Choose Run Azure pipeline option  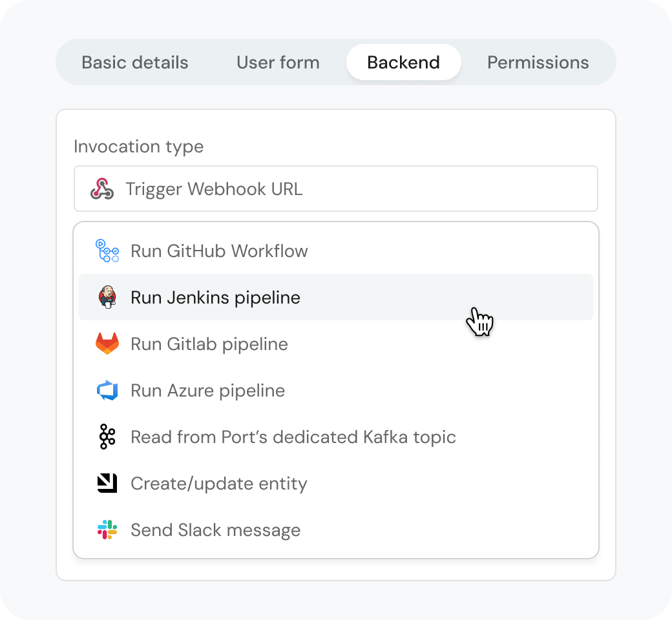click(x=207, y=391)
